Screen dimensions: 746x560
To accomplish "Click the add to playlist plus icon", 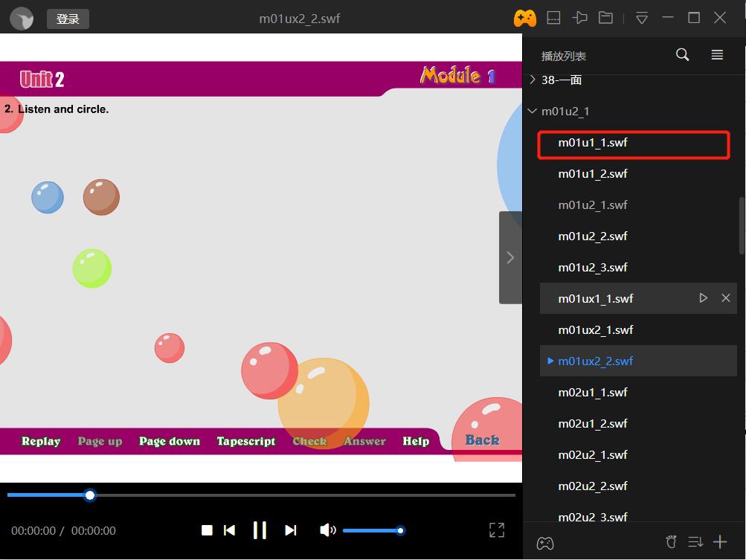I will coord(720,542).
